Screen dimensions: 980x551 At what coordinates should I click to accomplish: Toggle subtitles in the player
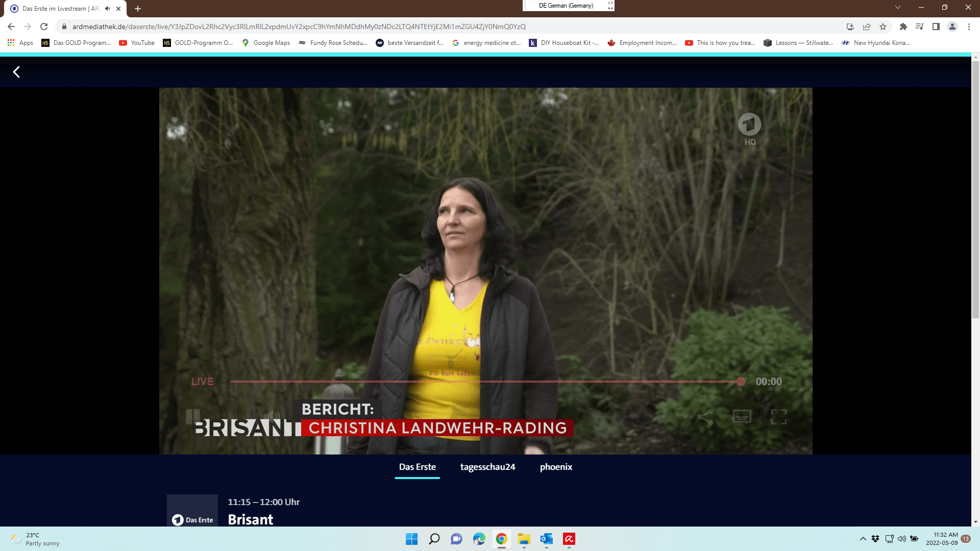click(742, 417)
